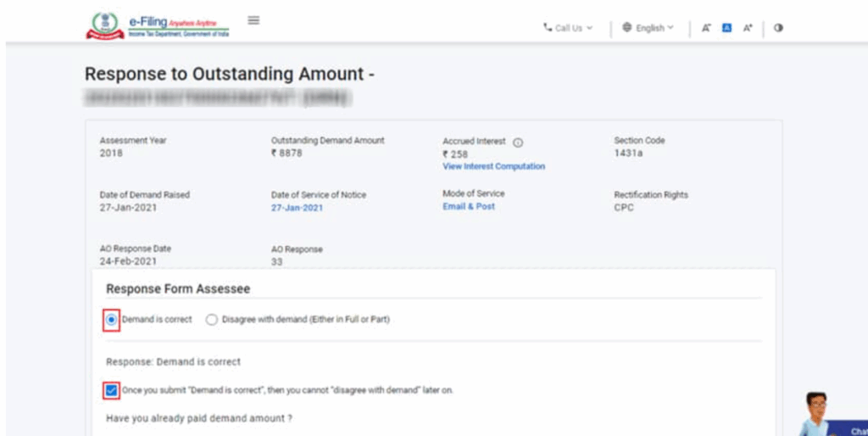Click the Outstanding Demand Amount value 8878
The width and height of the screenshot is (868, 436).
pyautogui.click(x=287, y=154)
